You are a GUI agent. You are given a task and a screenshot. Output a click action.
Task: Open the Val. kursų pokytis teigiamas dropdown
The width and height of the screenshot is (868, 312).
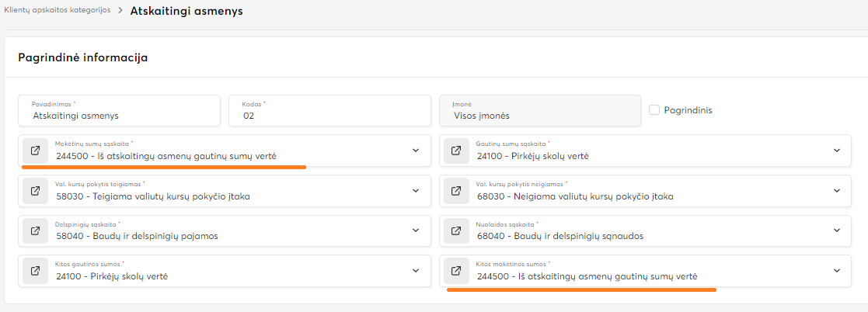[x=416, y=190]
